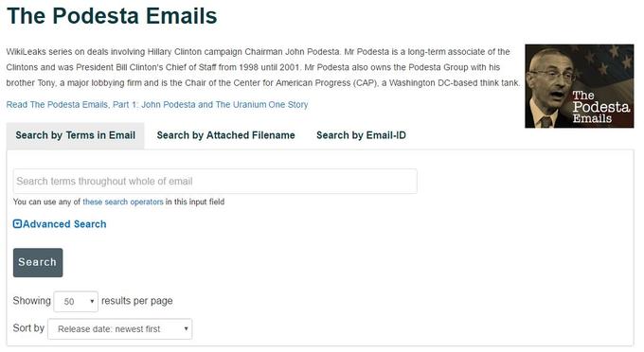This screenshot has width=644, height=352.
Task: Open the Uranium One Story link
Action: click(157, 105)
